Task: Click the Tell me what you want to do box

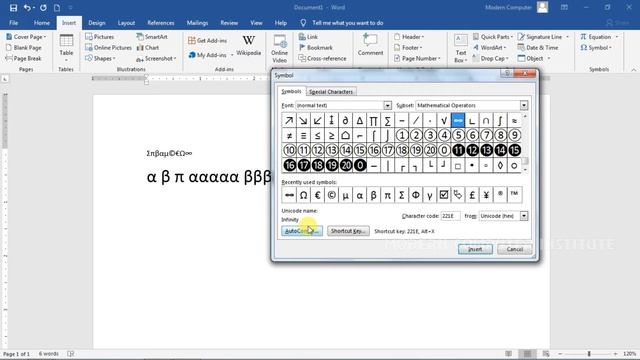Action: [347, 23]
